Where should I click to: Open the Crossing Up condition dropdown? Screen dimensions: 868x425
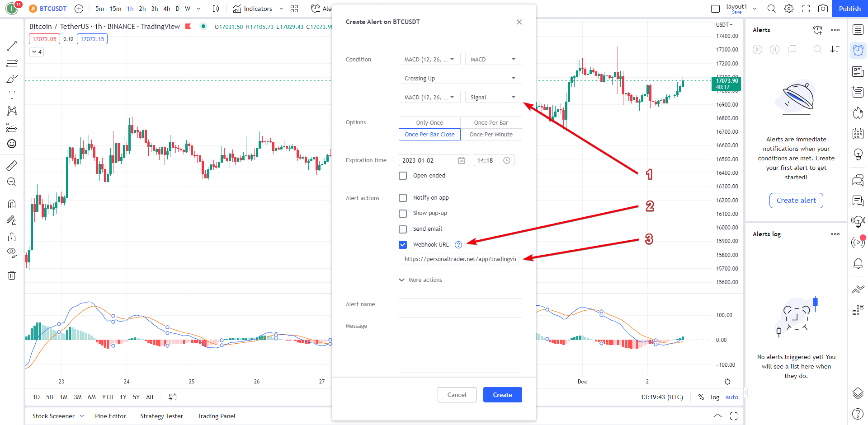(x=460, y=78)
